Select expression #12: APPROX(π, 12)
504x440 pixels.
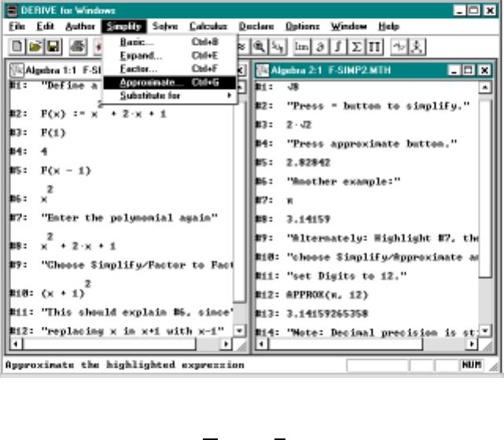(x=327, y=295)
